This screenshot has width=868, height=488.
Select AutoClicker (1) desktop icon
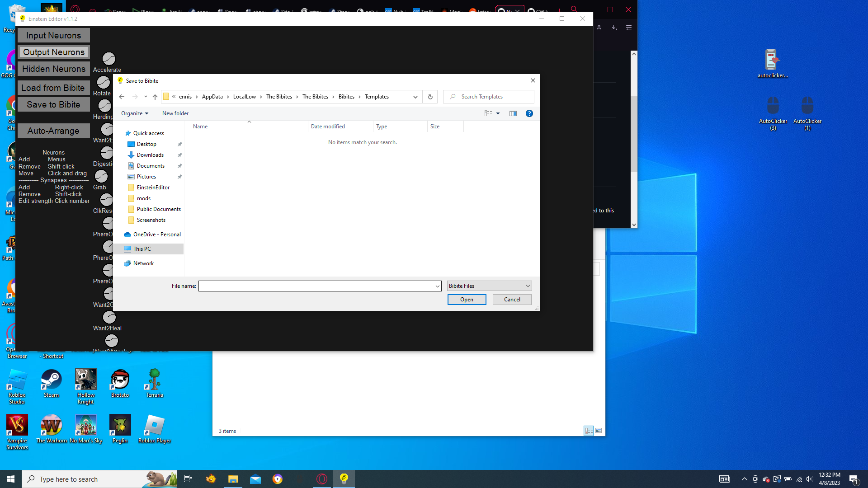(807, 113)
